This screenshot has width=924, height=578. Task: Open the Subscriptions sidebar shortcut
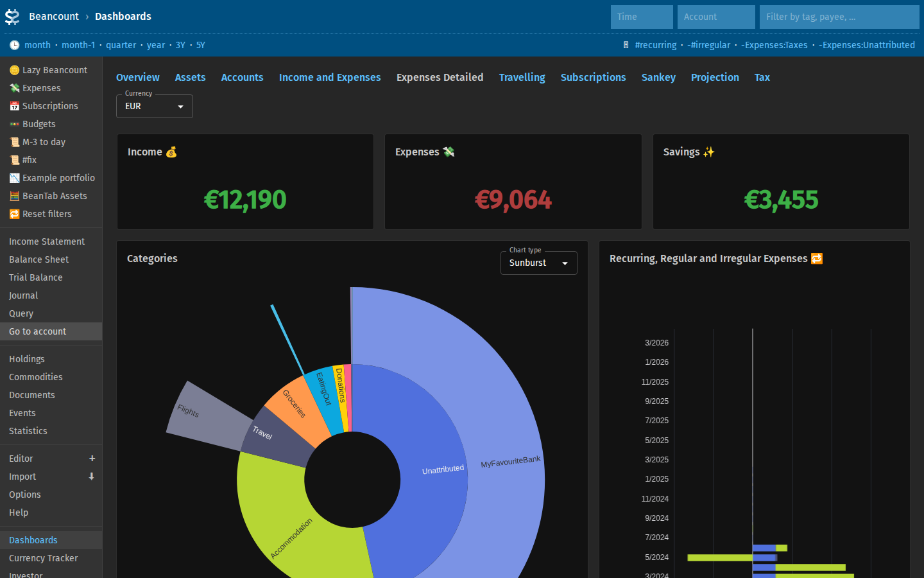click(x=51, y=106)
